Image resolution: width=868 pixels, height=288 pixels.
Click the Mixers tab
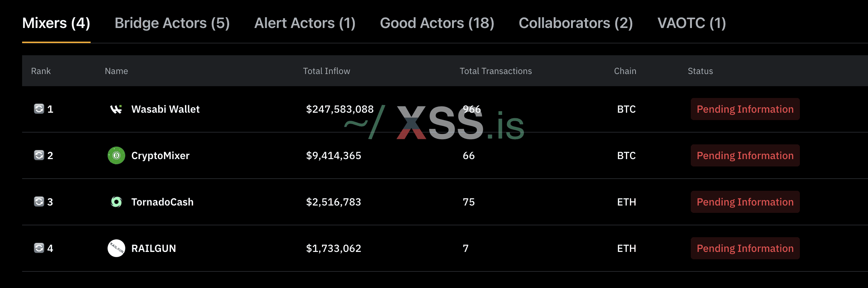tap(56, 23)
